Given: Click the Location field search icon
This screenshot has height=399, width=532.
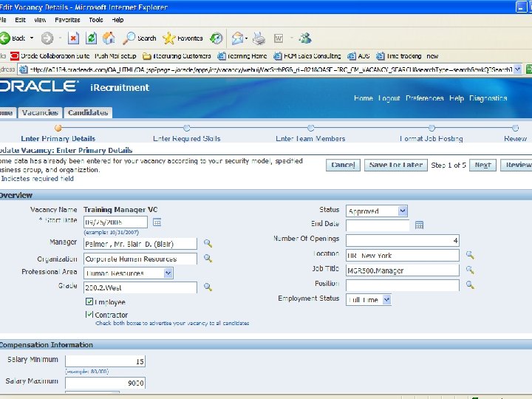Looking at the screenshot, I should point(470,255).
